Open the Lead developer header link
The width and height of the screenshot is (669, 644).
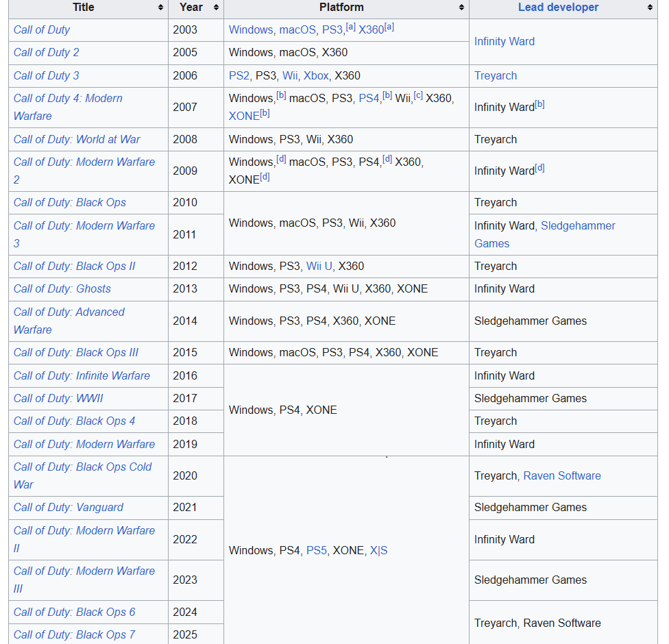[558, 8]
